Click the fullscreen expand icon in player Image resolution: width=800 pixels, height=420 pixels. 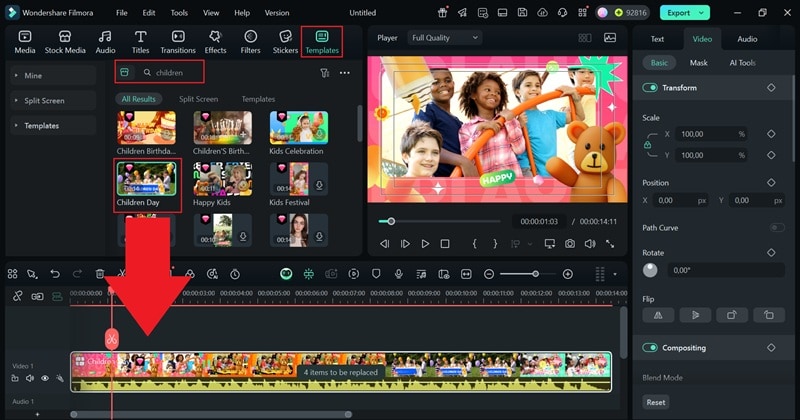tap(610, 244)
